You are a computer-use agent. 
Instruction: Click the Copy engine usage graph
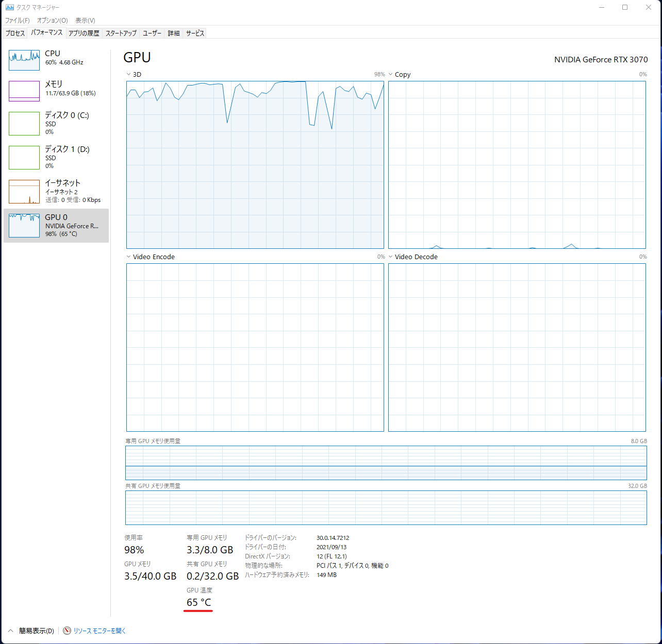point(517,165)
